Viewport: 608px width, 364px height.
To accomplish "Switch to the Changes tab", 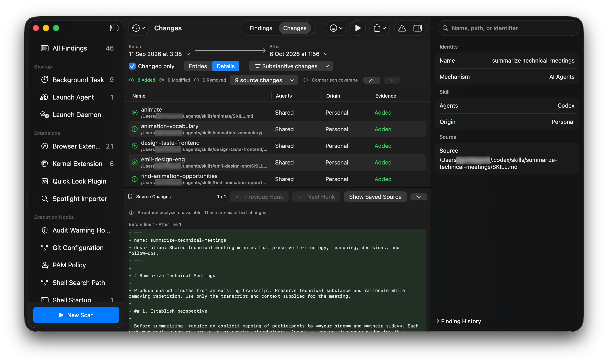I will point(294,28).
